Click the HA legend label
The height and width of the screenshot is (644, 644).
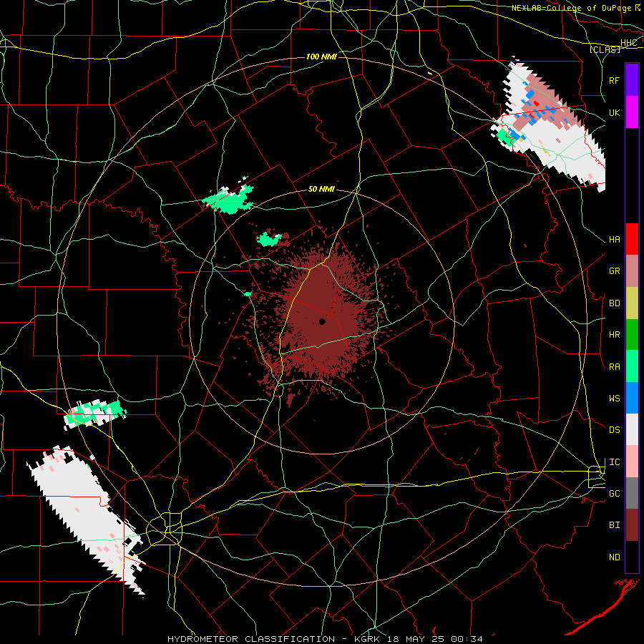click(615, 240)
